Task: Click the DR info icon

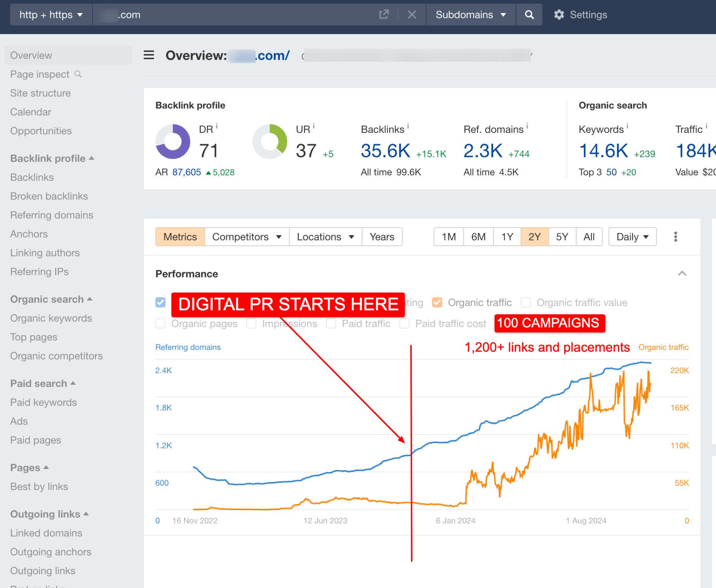Action: (217, 126)
